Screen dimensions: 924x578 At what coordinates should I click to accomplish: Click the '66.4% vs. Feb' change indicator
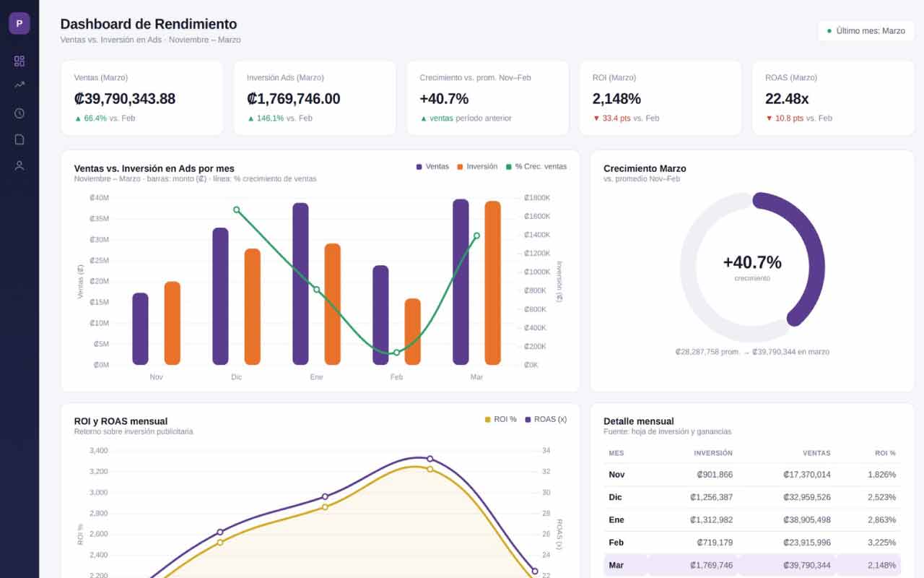point(105,118)
